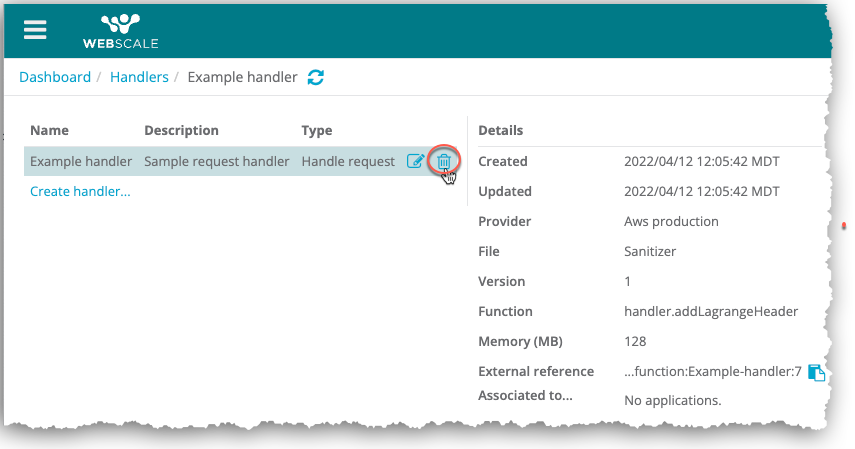Click the Type column header
This screenshot has width=855, height=449.
click(x=317, y=130)
